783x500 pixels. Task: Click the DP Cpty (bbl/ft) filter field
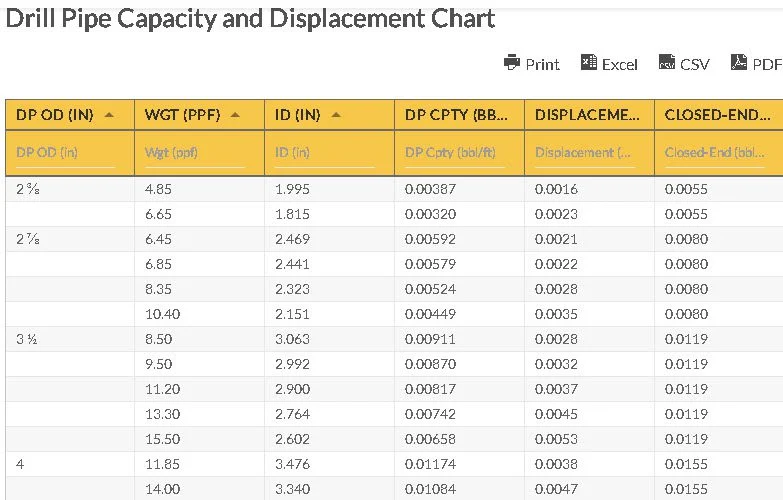tap(455, 153)
